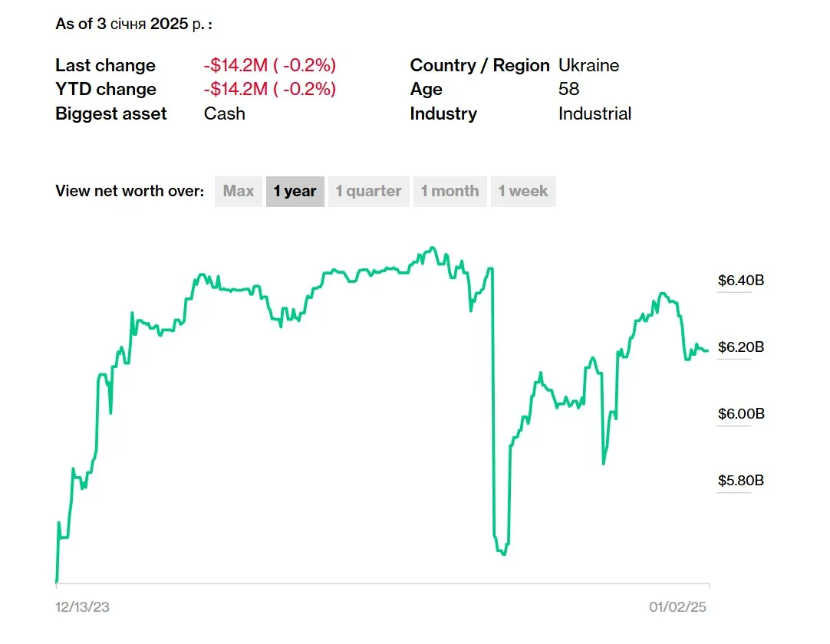Click the 'Country / Region' label
830x644 pixels.
pyautogui.click(x=479, y=65)
